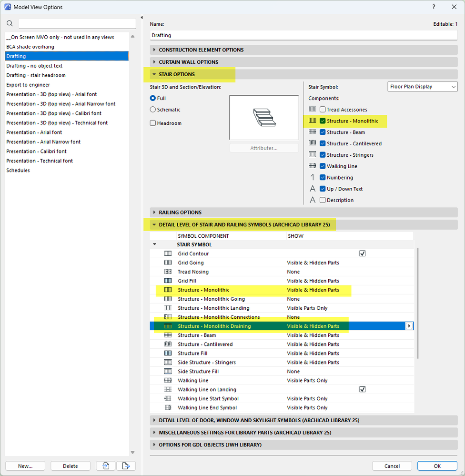Collapse the Stair Symbol tree group

pyautogui.click(x=154, y=244)
